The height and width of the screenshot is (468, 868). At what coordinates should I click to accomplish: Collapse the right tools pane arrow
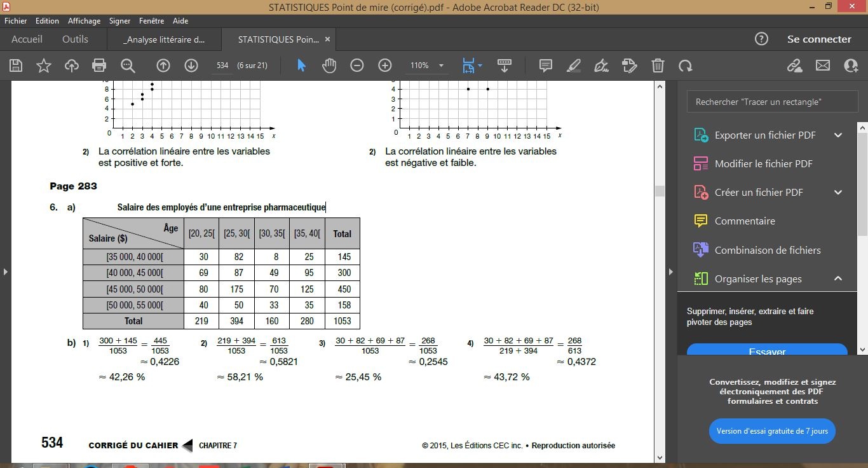point(670,272)
